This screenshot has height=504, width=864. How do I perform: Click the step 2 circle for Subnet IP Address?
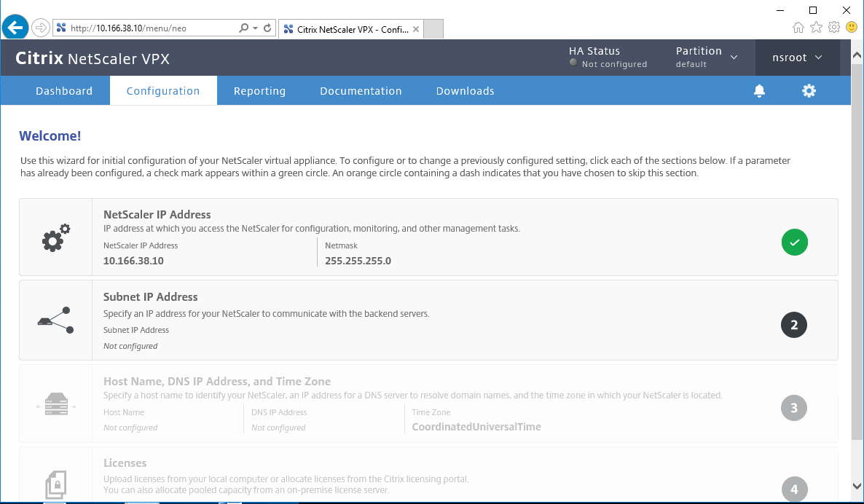[794, 325]
